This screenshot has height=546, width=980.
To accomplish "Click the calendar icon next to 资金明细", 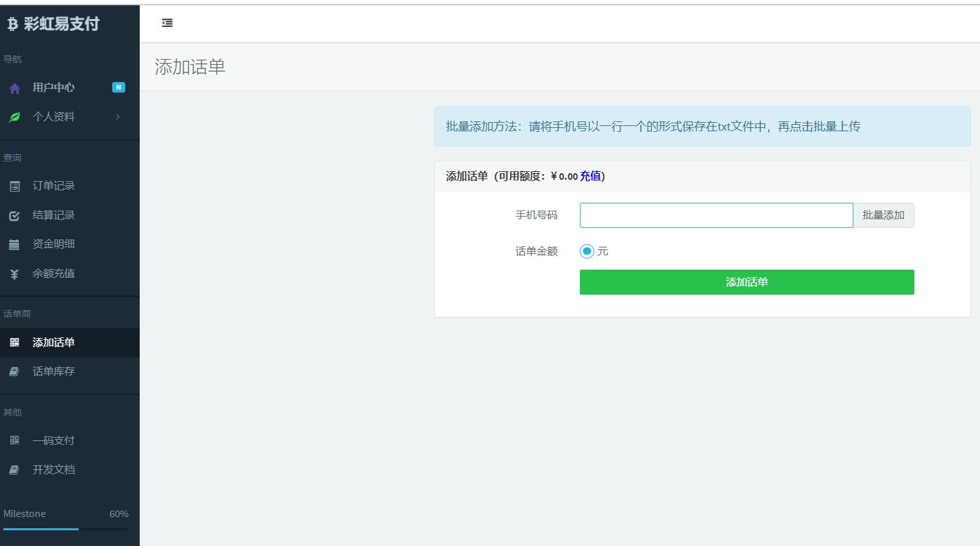I will (14, 245).
